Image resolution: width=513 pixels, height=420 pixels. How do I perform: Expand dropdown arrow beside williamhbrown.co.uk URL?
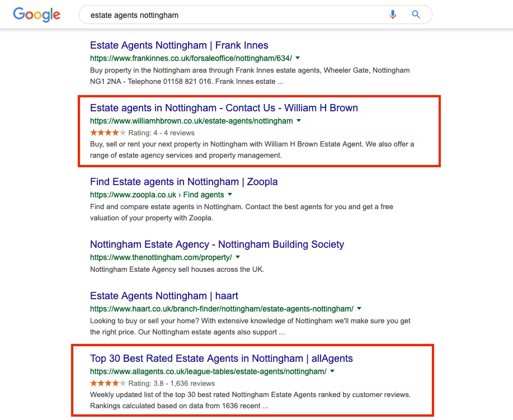[x=299, y=121]
